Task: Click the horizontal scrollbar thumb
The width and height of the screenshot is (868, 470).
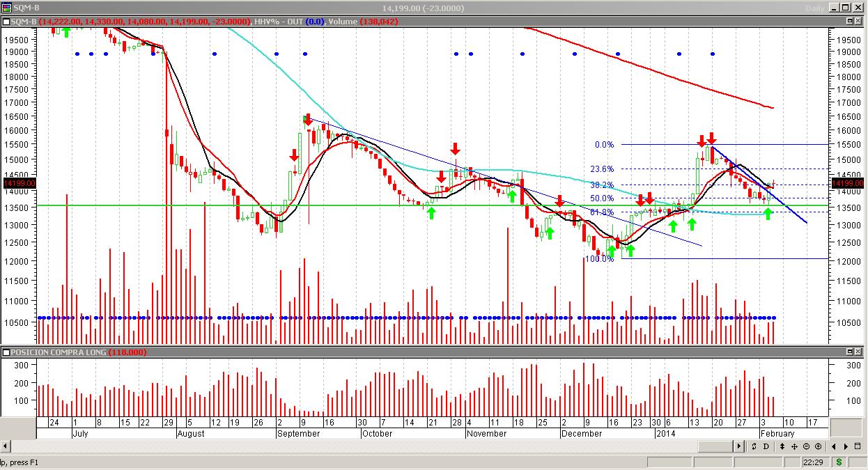Action: click(x=715, y=446)
